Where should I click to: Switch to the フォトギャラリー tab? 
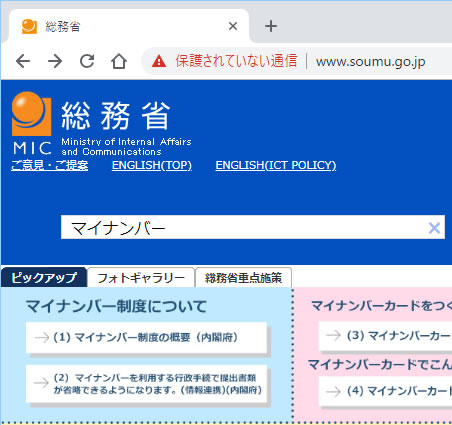point(141,278)
